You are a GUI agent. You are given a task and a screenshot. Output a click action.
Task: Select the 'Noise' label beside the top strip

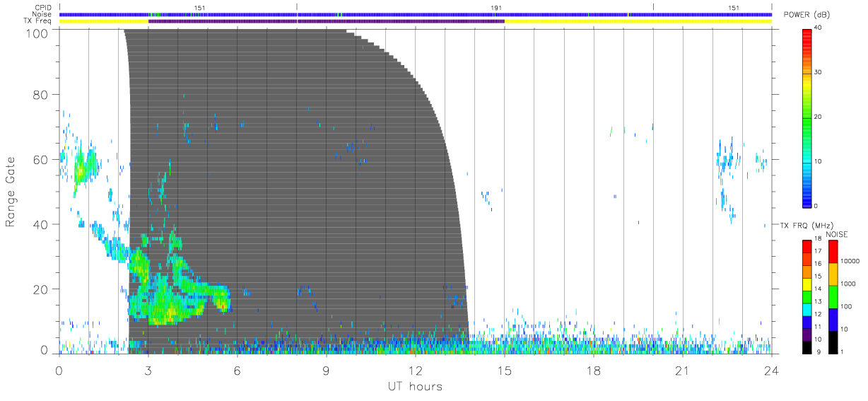point(43,14)
